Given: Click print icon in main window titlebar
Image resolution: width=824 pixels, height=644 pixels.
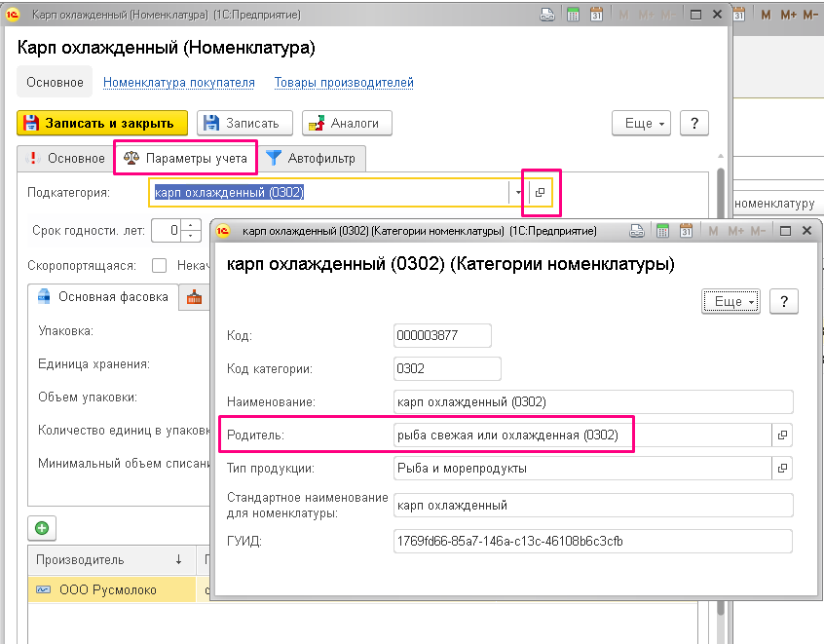Looking at the screenshot, I should tap(547, 15).
